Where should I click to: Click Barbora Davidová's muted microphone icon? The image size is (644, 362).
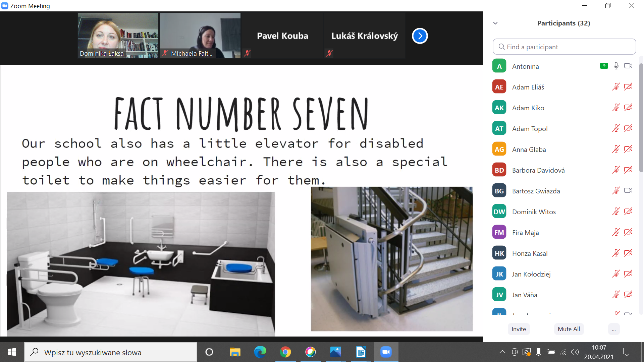[x=616, y=170]
